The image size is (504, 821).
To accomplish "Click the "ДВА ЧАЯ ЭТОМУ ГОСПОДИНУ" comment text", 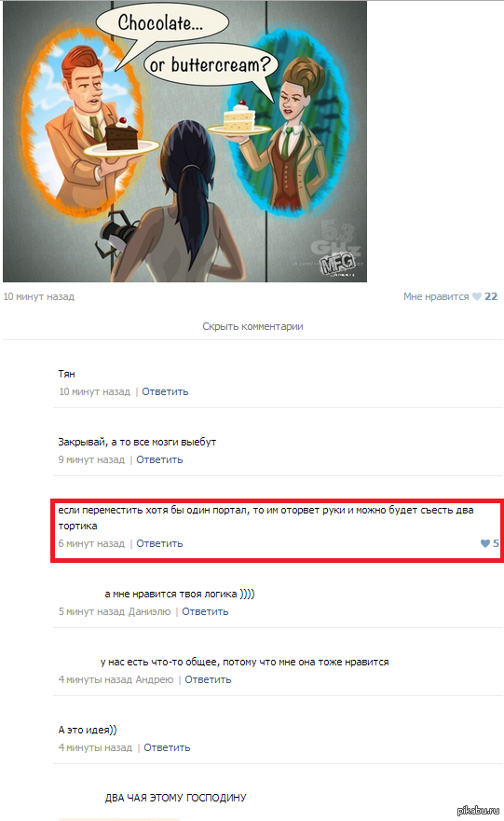I will tap(175, 798).
